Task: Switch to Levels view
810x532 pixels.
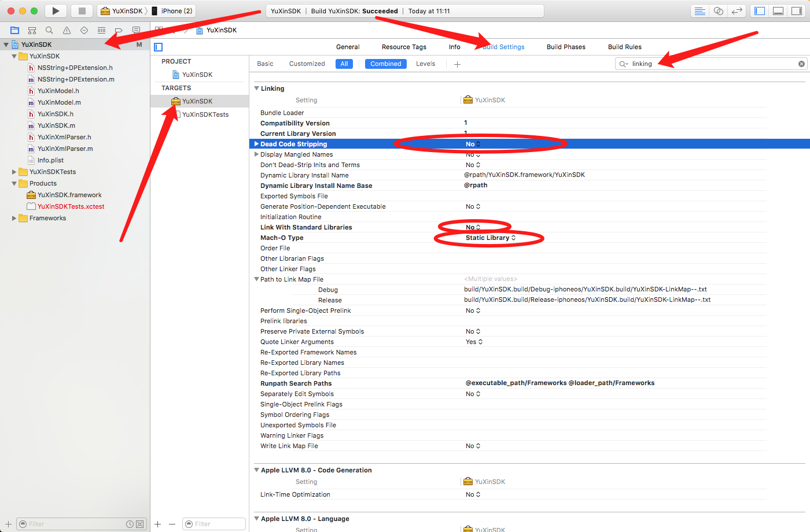Action: pos(425,64)
